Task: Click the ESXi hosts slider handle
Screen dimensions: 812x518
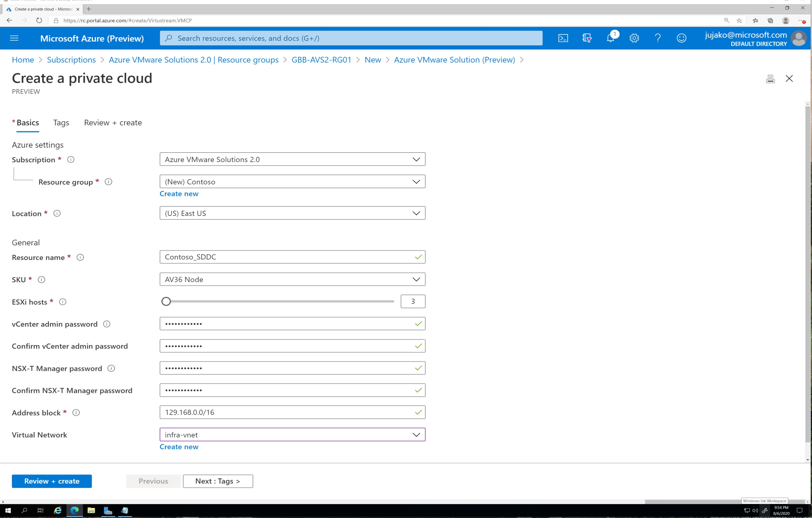Action: click(166, 301)
